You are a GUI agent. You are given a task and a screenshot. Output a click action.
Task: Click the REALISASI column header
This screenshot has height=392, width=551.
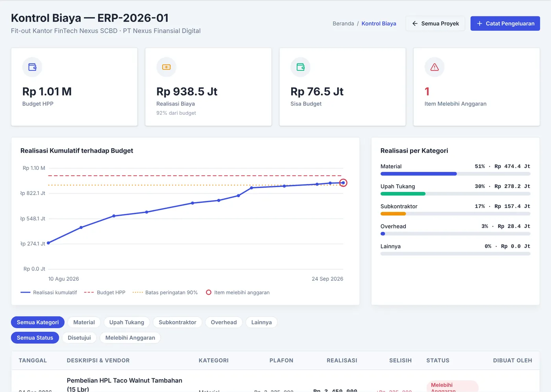click(342, 361)
